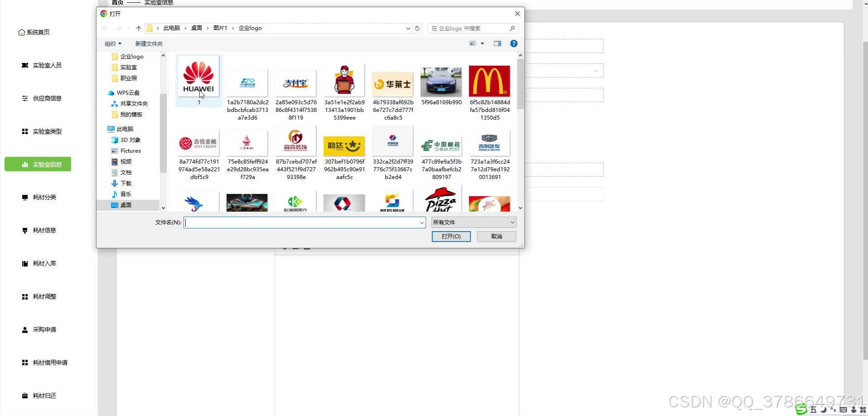Refresh the 企业logo folder view
Viewport: 868px width, 416px height.
pyautogui.click(x=417, y=28)
